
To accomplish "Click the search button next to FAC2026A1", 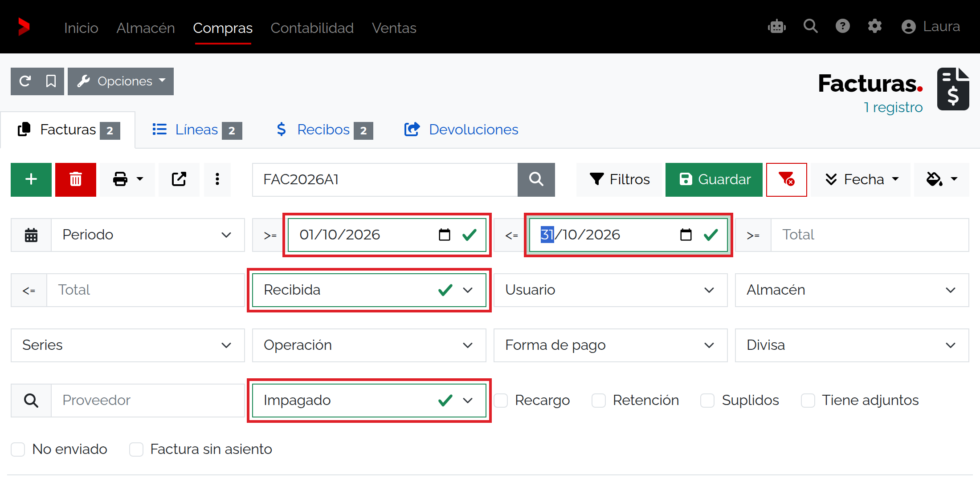I will coord(536,180).
